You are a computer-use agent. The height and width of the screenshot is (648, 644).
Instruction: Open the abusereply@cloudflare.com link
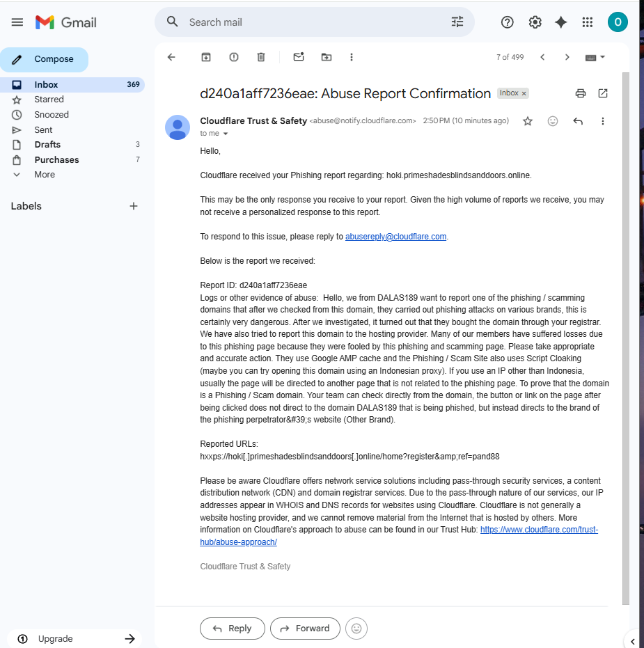coord(395,237)
